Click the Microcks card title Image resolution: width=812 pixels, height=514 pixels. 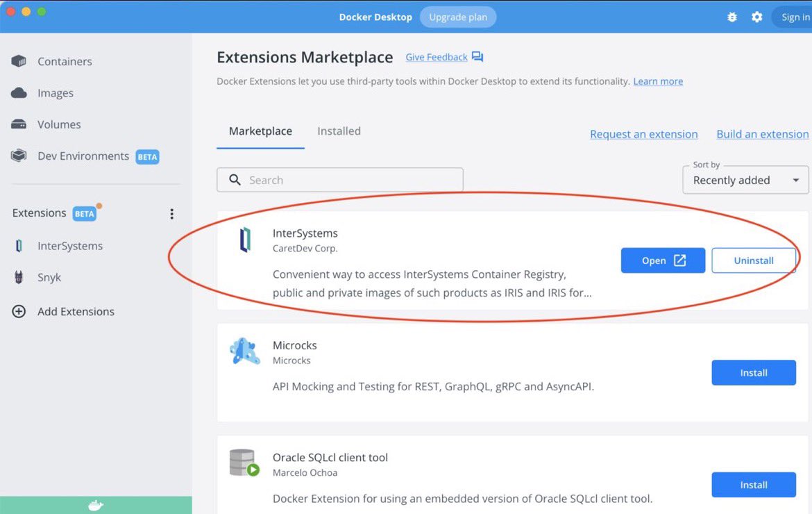295,346
